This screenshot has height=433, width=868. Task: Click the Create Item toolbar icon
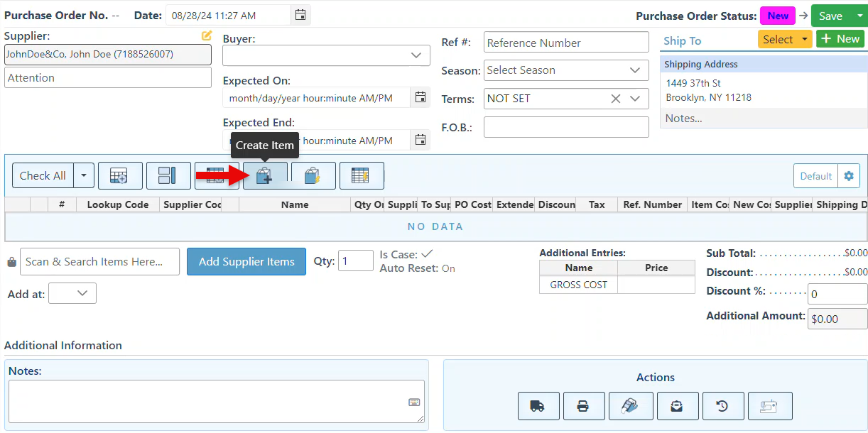coord(265,176)
